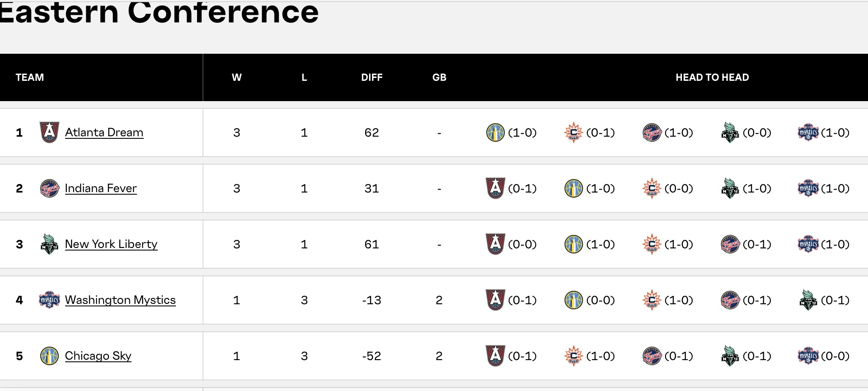Open the Indiana Fever team link
The width and height of the screenshot is (868, 391).
[x=101, y=188]
